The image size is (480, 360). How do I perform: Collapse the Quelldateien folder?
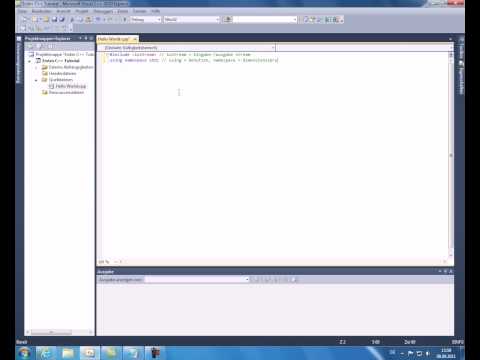[36, 80]
